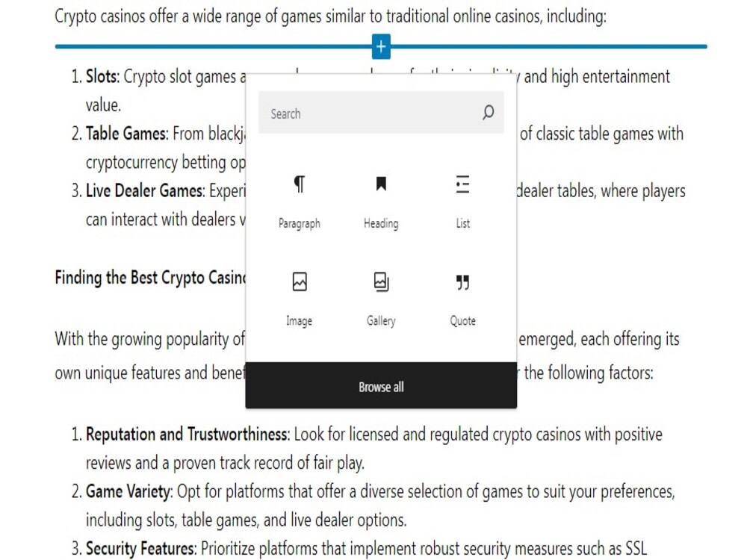Viewport: 747px width, 560px height.
Task: Click the magnifier search icon
Action: point(488,113)
